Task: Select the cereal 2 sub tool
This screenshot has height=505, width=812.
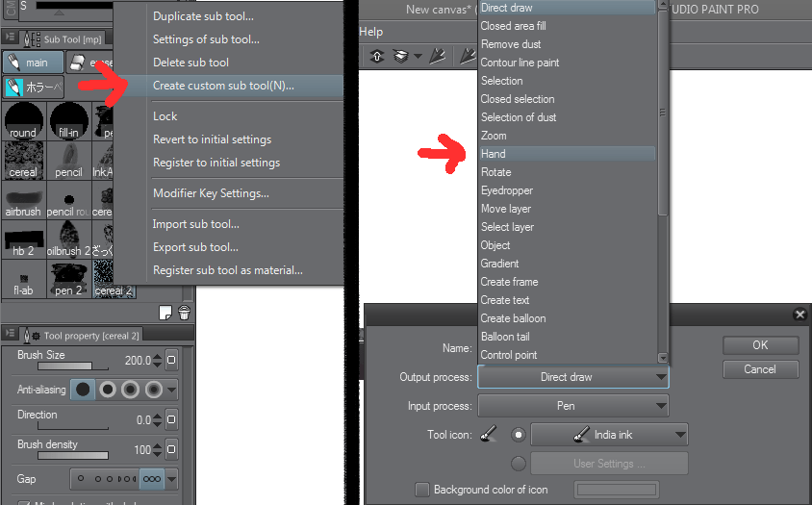Action: click(x=114, y=279)
